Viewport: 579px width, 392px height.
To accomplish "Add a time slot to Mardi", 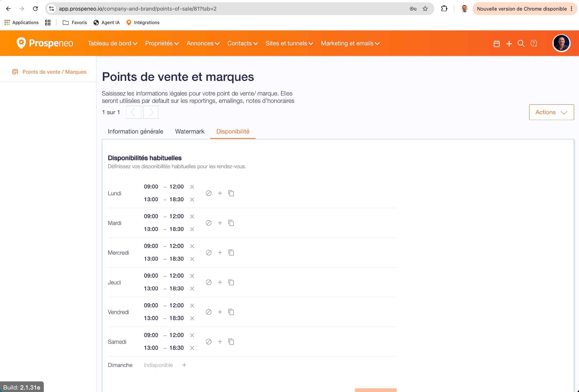I will (220, 223).
